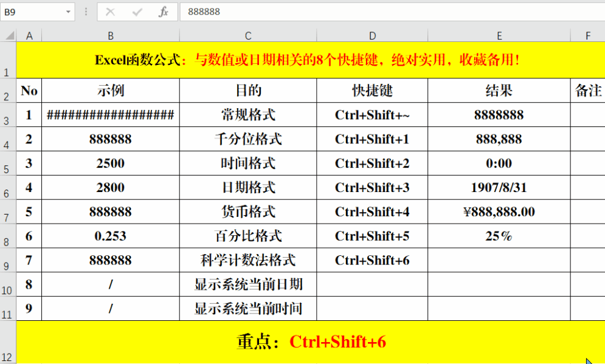Select result cell 1907/8/31

pos(499,187)
